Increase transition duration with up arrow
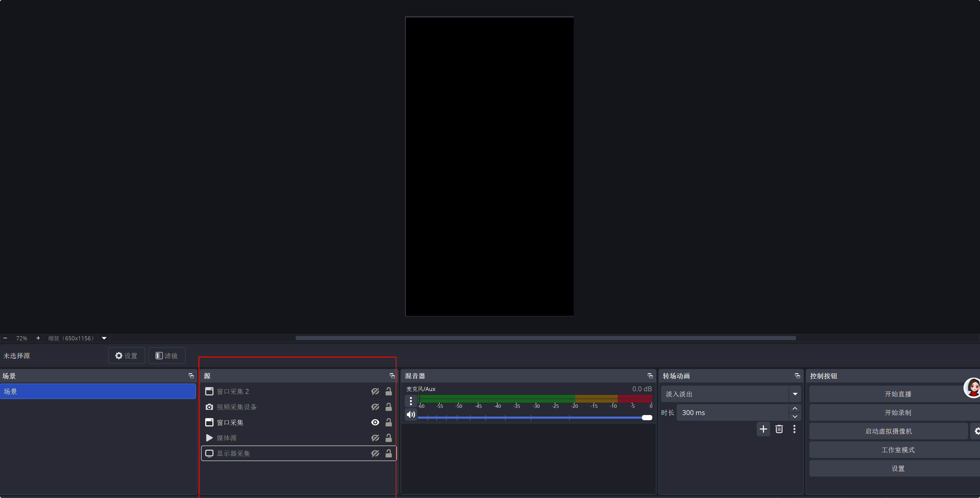The width and height of the screenshot is (980, 498). coord(795,409)
